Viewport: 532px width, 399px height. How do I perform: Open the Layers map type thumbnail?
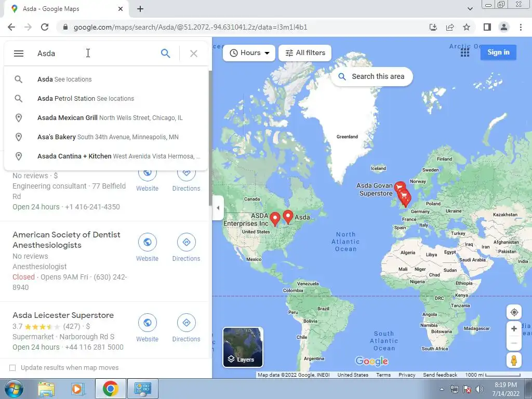point(243,347)
